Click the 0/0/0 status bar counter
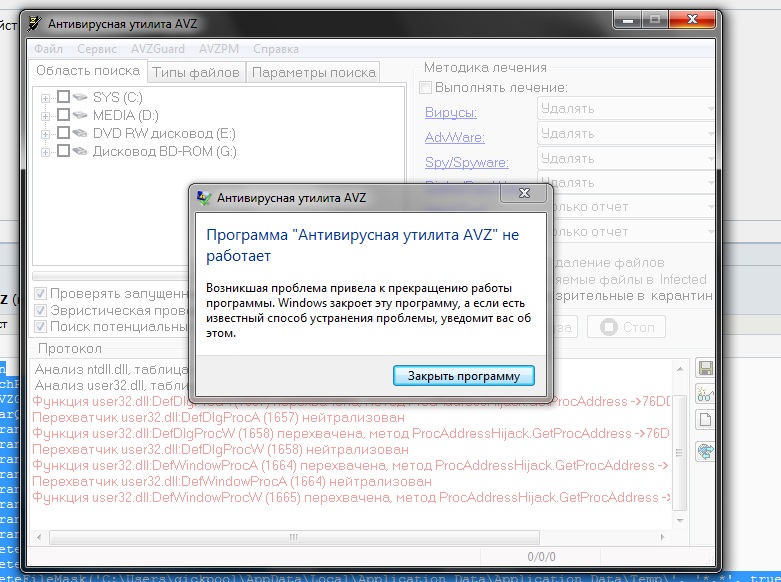The height and width of the screenshot is (582, 781). pos(541,557)
